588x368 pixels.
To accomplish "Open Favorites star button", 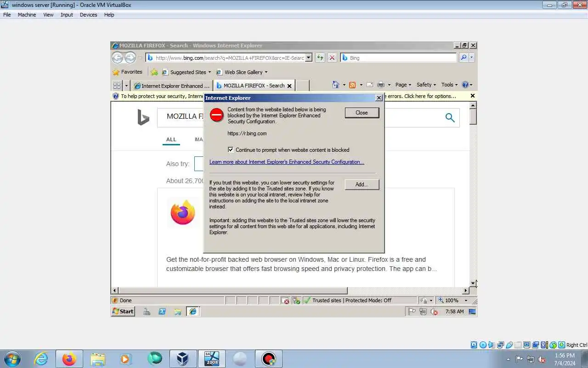I will 128,72.
